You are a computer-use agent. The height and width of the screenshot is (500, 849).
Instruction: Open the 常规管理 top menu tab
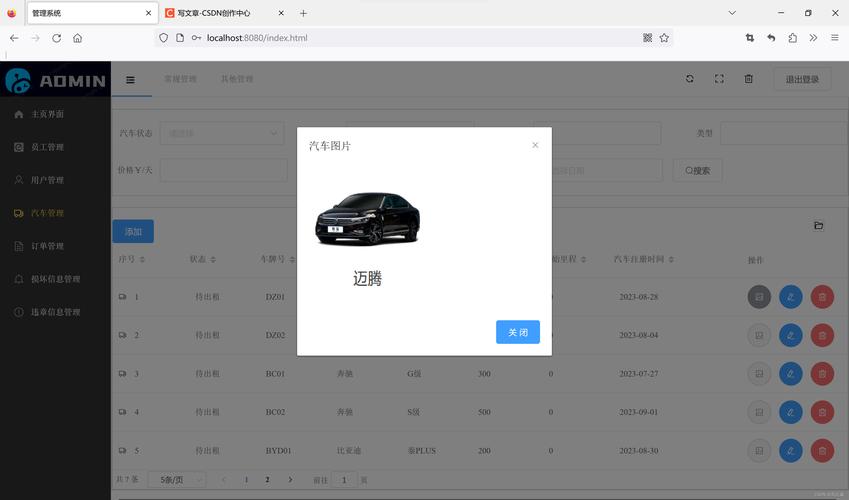point(180,79)
